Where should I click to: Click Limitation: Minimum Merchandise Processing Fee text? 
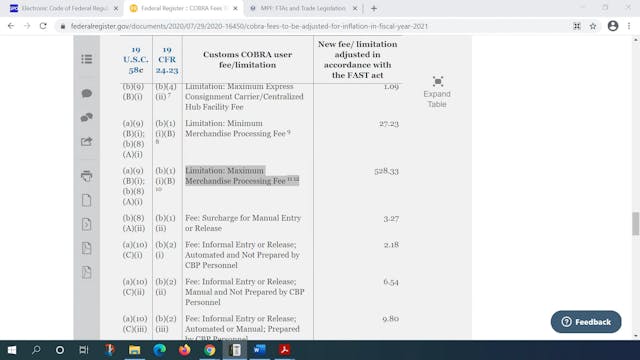tap(238, 129)
